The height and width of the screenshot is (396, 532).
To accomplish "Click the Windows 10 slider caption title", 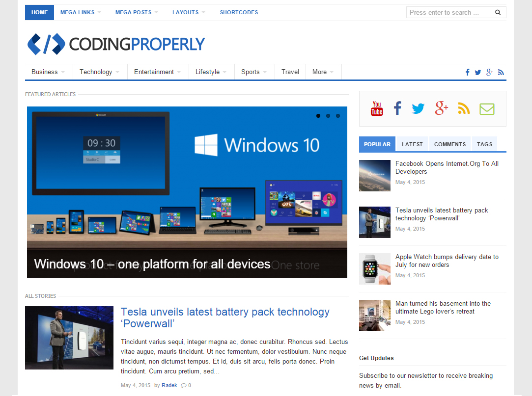I will point(152,264).
